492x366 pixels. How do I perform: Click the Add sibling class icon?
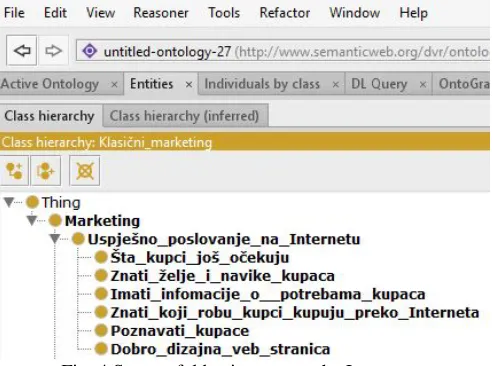coord(46,171)
